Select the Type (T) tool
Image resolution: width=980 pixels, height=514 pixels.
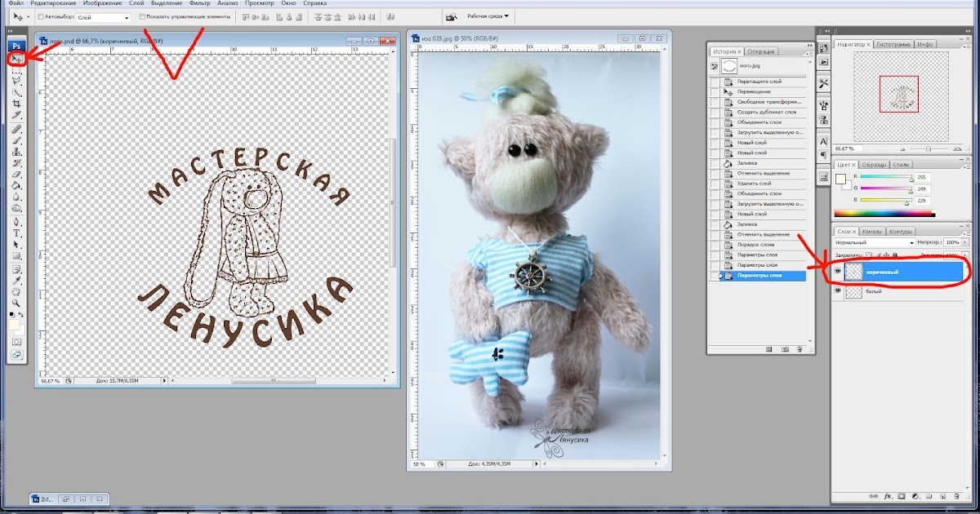pyautogui.click(x=16, y=233)
